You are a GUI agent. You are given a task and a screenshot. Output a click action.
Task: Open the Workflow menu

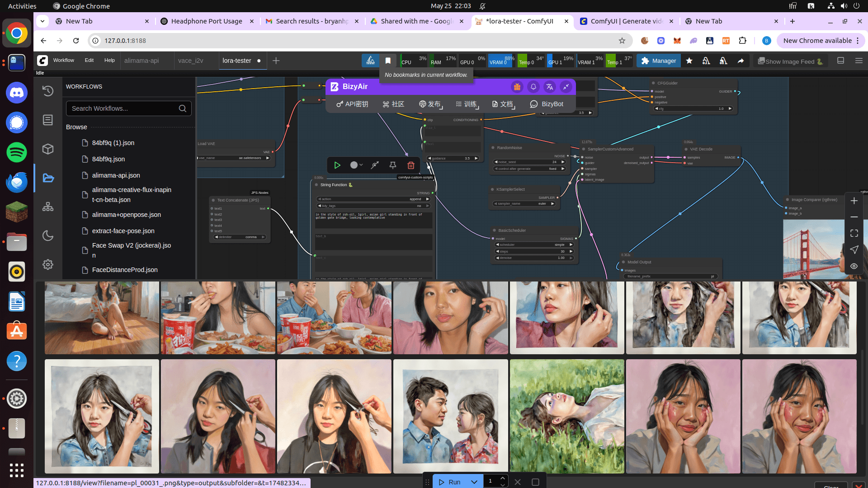point(63,61)
